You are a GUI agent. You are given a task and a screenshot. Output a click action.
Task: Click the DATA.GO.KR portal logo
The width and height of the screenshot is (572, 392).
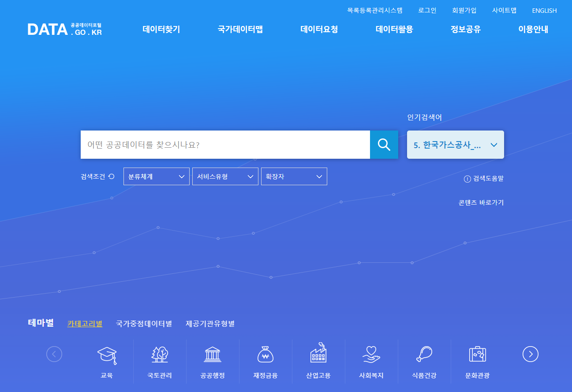point(64,30)
